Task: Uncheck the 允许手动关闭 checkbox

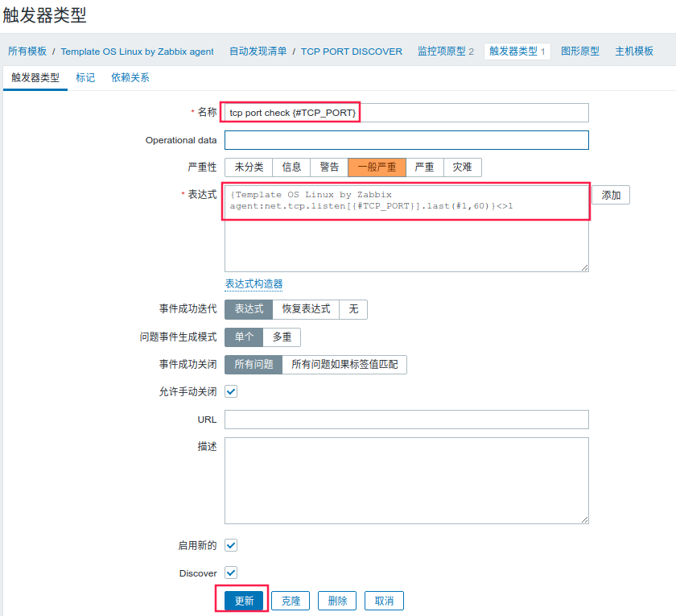Action: click(x=231, y=391)
